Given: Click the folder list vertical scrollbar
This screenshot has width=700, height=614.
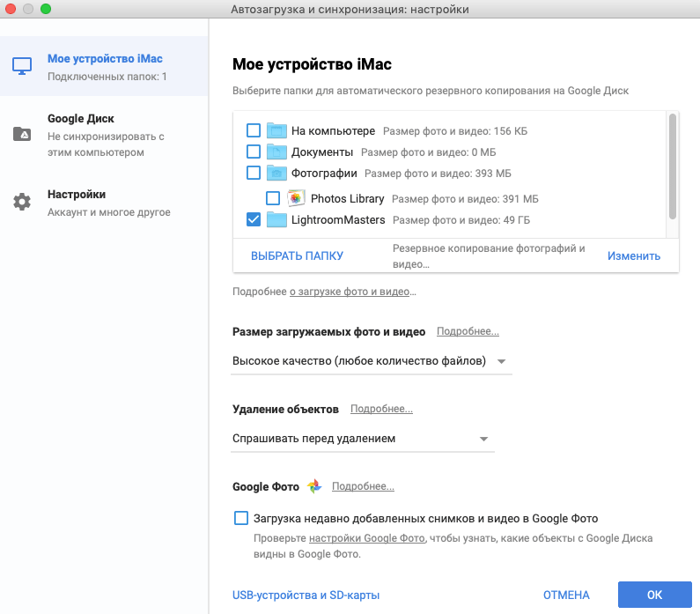Looking at the screenshot, I should 673,166.
